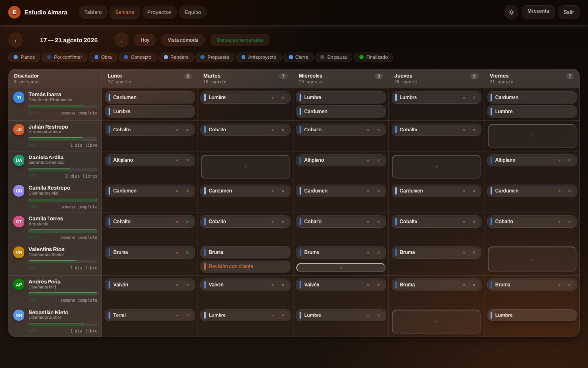
Task: Open the Tablero tab
Action: (93, 12)
